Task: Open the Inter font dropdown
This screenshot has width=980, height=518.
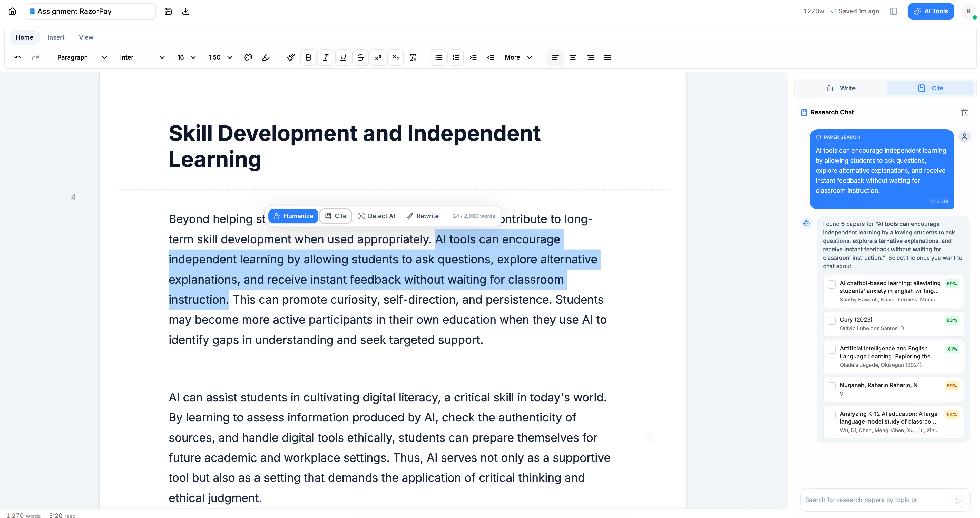Action: (142, 57)
